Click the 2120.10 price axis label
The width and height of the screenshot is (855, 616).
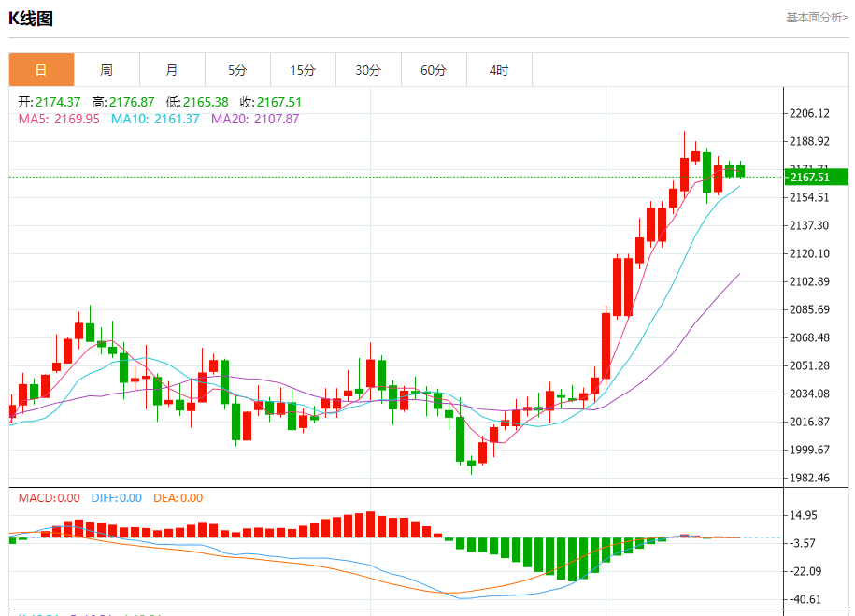point(810,253)
